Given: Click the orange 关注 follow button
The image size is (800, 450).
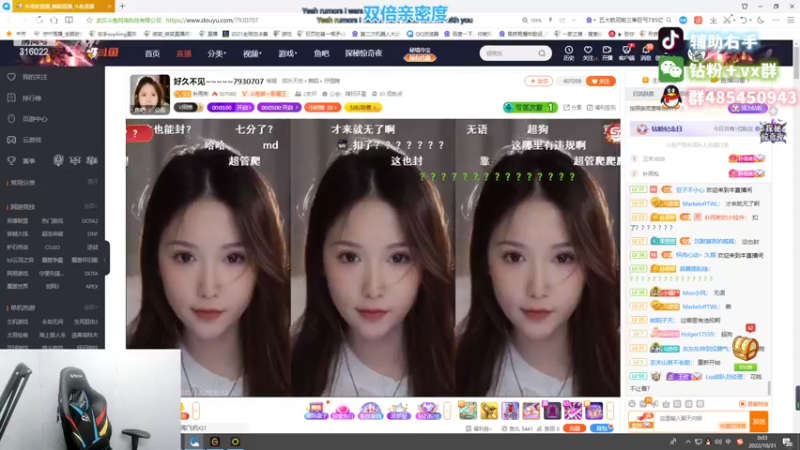Looking at the screenshot, I should point(601,81).
